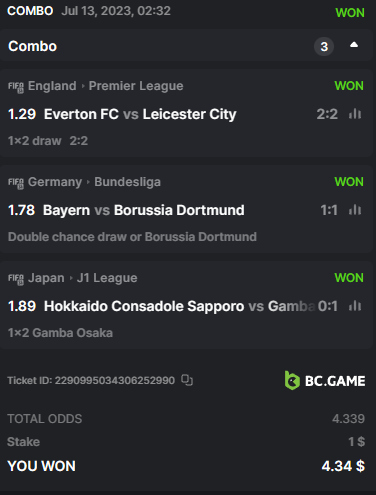This screenshot has height=495, width=376.
Task: Click FIFA icon beside Germany Bundesliga
Action: coord(16,183)
